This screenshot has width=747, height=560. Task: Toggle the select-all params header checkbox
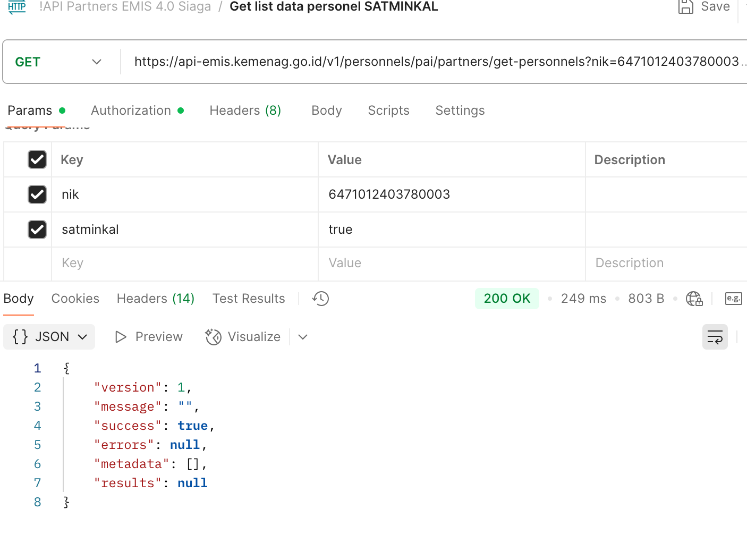click(x=37, y=159)
